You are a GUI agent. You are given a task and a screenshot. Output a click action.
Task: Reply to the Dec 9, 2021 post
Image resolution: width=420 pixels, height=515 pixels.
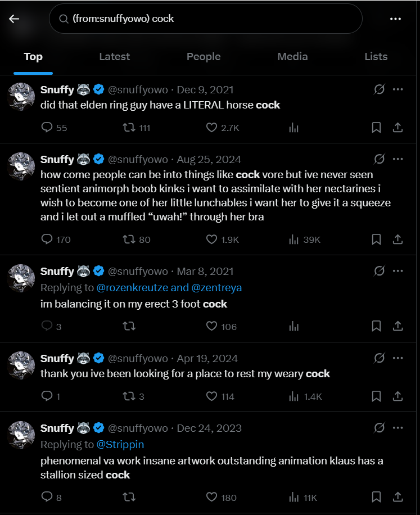[x=47, y=128]
